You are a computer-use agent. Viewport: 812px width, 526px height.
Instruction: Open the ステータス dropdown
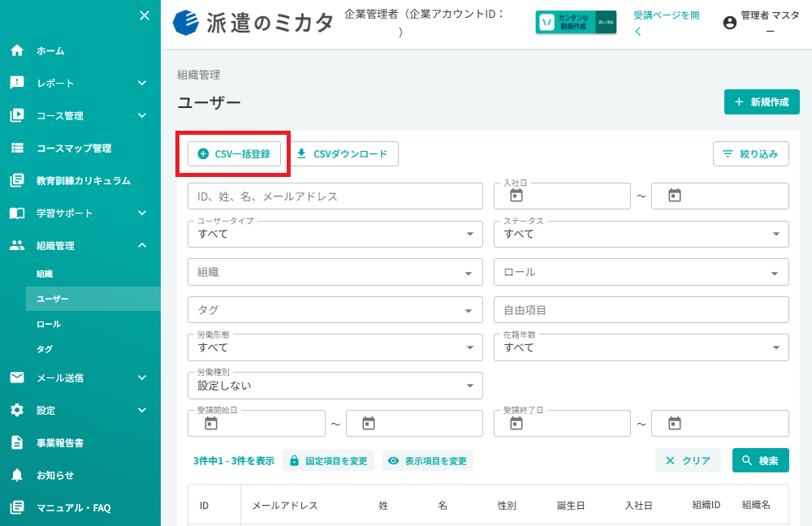(641, 234)
